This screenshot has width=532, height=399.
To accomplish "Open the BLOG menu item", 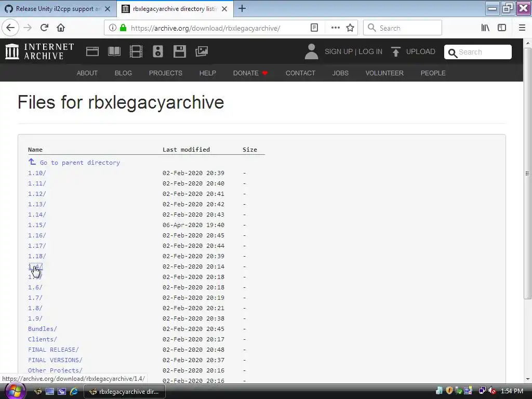I will tap(123, 73).
